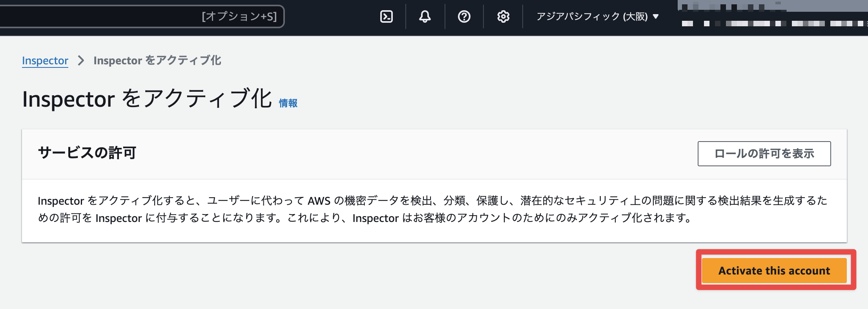Go to the Inspector breadcrumb link

point(45,61)
